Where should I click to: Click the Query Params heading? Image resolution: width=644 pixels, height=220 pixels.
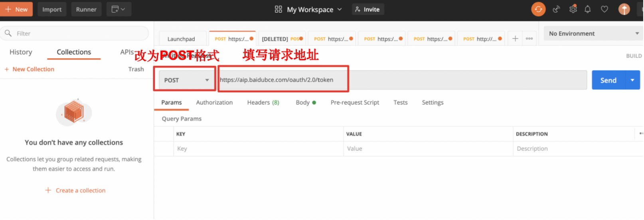[x=182, y=119]
